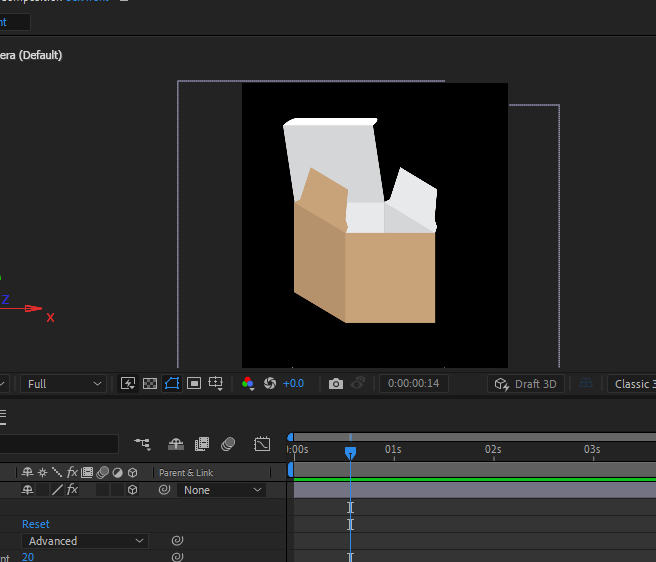
Task: Enable the Region of Interest button
Action: tap(194, 383)
